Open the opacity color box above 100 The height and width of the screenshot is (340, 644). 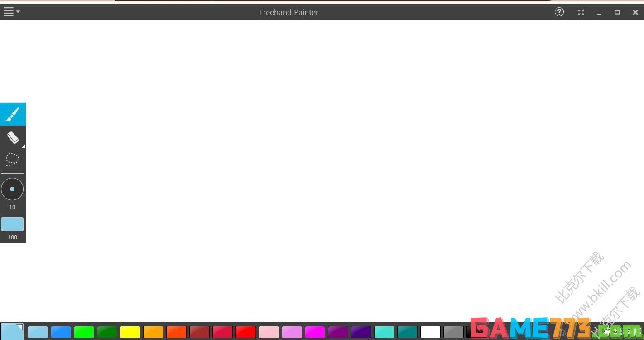(12, 224)
